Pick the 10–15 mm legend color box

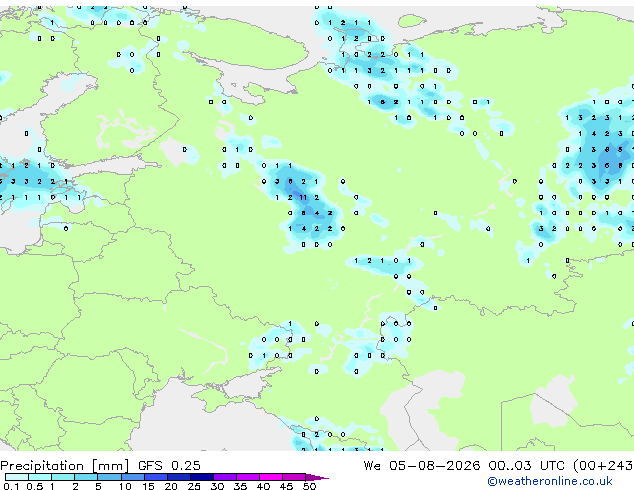click(132, 477)
